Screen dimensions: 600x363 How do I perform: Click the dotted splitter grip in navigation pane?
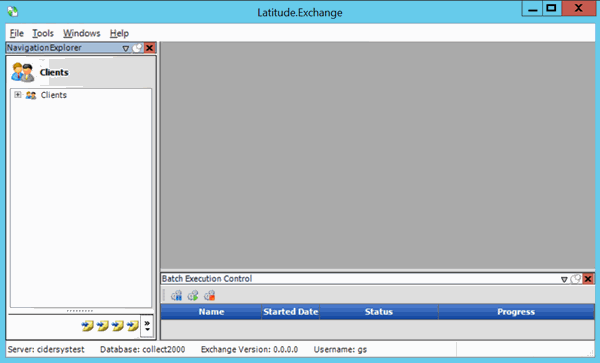80,311
